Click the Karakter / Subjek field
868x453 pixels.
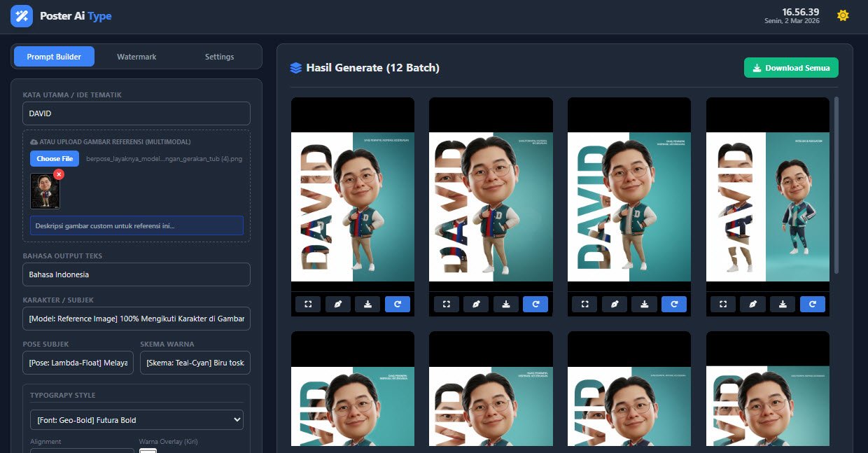pyautogui.click(x=136, y=319)
